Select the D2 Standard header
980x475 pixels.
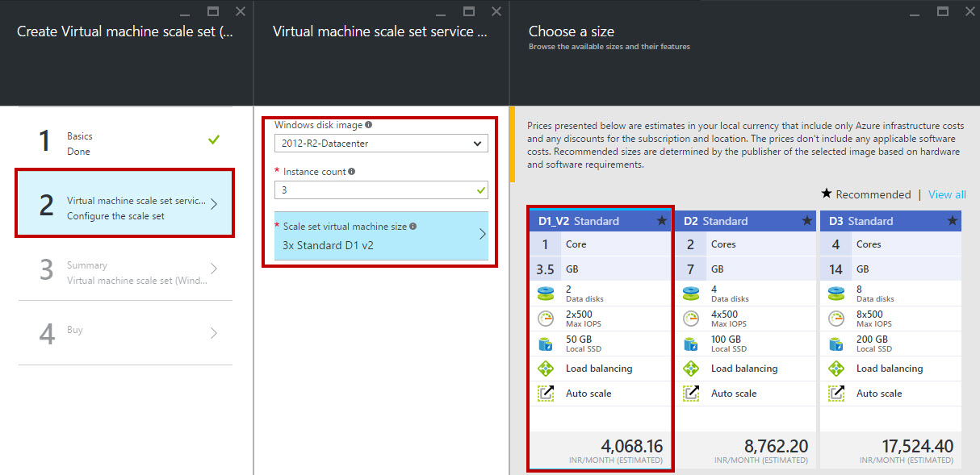[745, 221]
